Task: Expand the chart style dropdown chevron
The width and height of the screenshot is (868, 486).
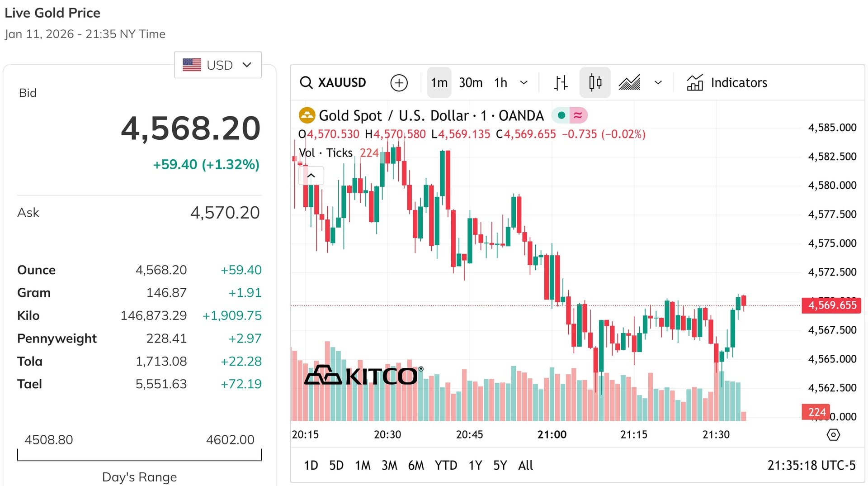Action: coord(658,83)
